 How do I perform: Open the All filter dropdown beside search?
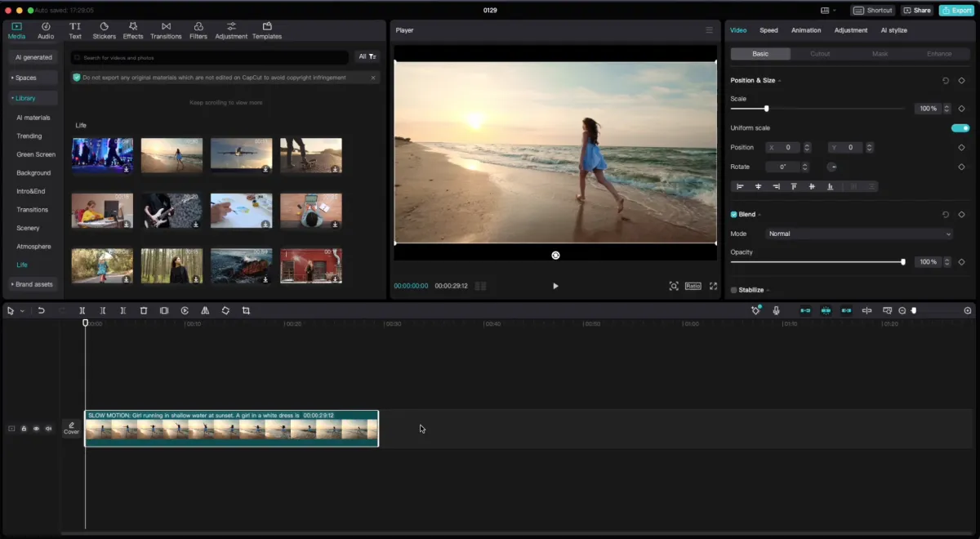[367, 57]
